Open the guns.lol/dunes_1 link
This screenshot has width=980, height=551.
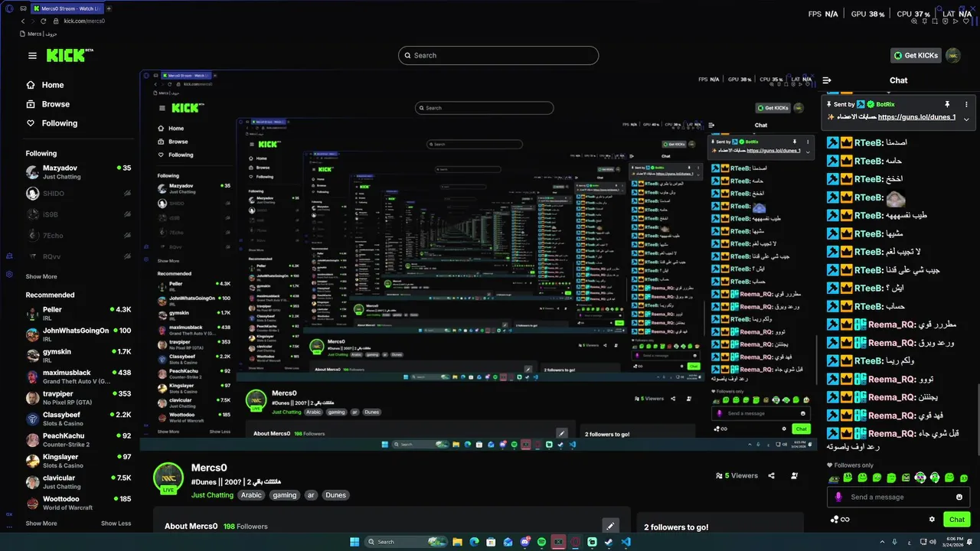coord(916,117)
